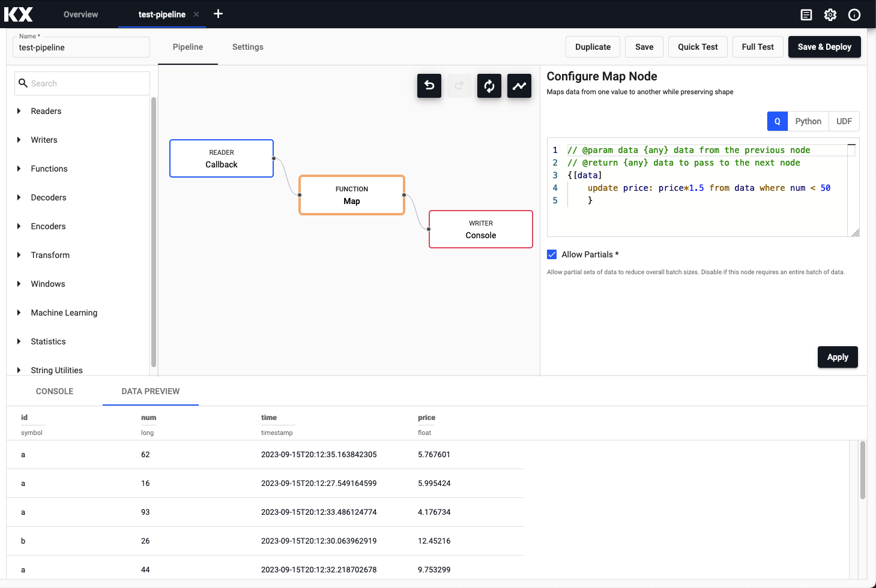Click the editor resize grip corner
The width and height of the screenshot is (876, 588).
pyautogui.click(x=856, y=233)
